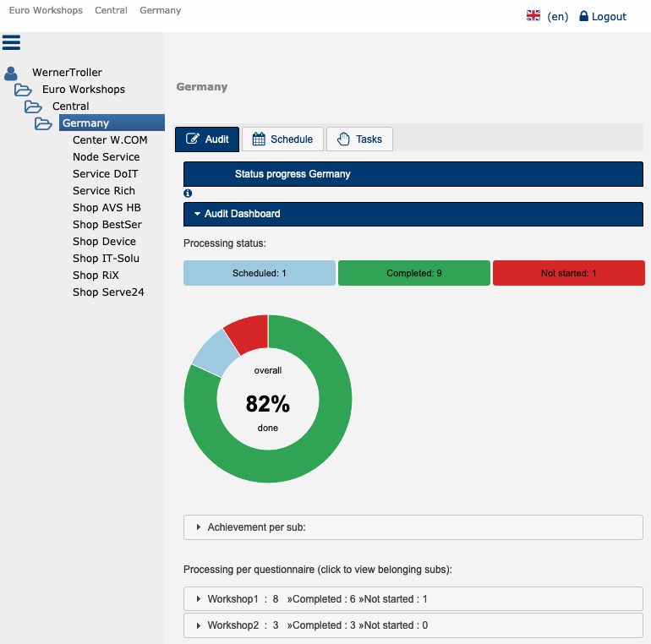
Task: Select Shop Serve24 in the tree
Action: [x=108, y=292]
